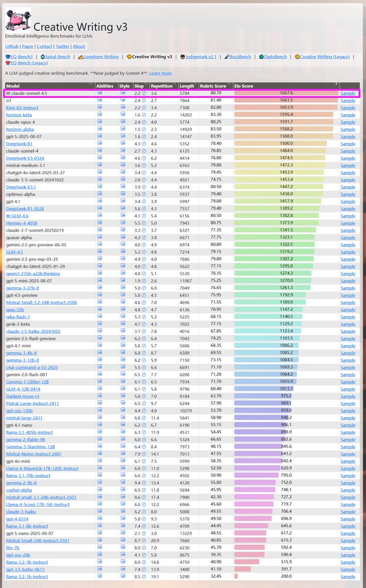Screen dimensions: 366x588
Task: Click the Creative Writing v3 page title
Action: (x=80, y=27)
